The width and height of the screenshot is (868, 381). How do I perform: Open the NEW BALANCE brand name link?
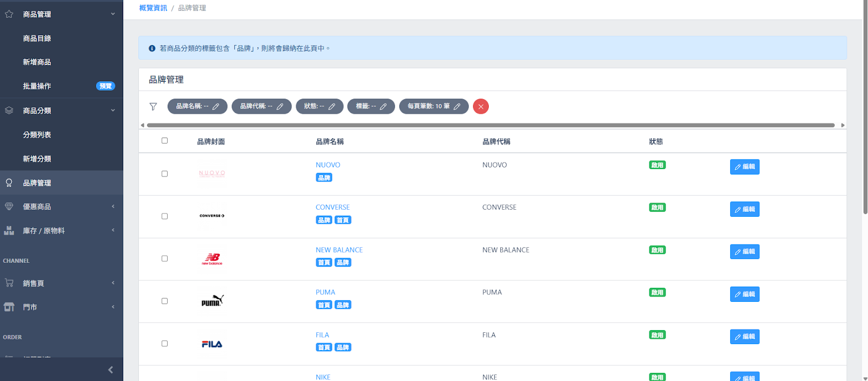click(339, 250)
